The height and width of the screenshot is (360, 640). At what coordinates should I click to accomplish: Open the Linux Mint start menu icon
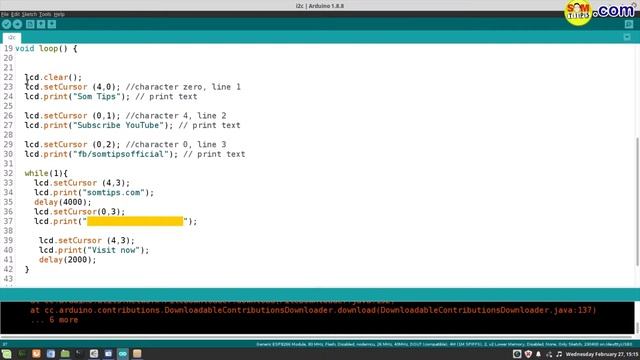[7, 354]
